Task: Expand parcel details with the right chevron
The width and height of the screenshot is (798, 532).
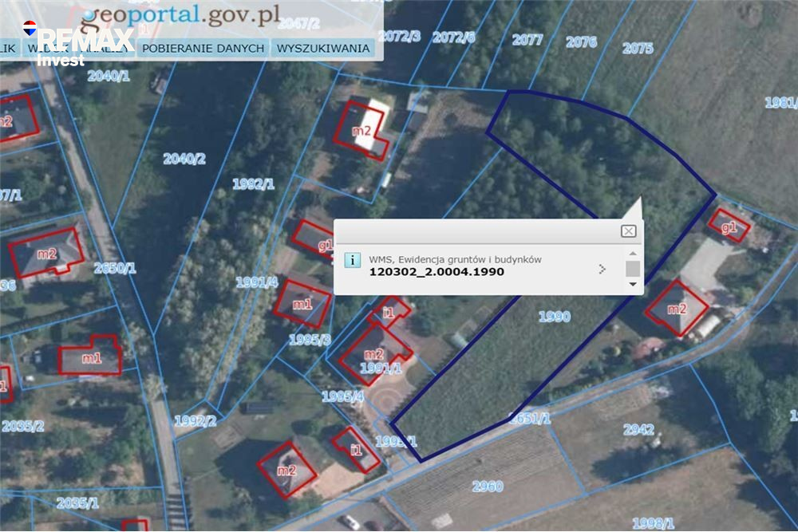Action: [x=602, y=269]
